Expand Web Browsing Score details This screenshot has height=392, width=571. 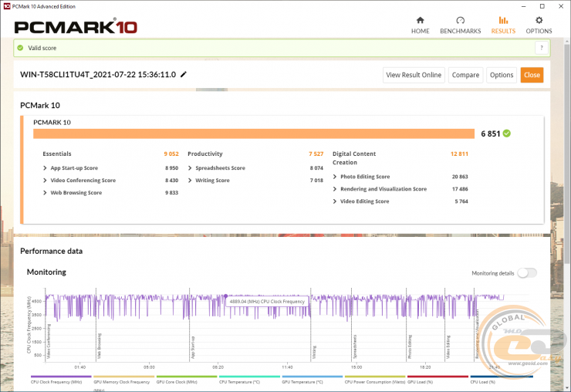pos(45,193)
